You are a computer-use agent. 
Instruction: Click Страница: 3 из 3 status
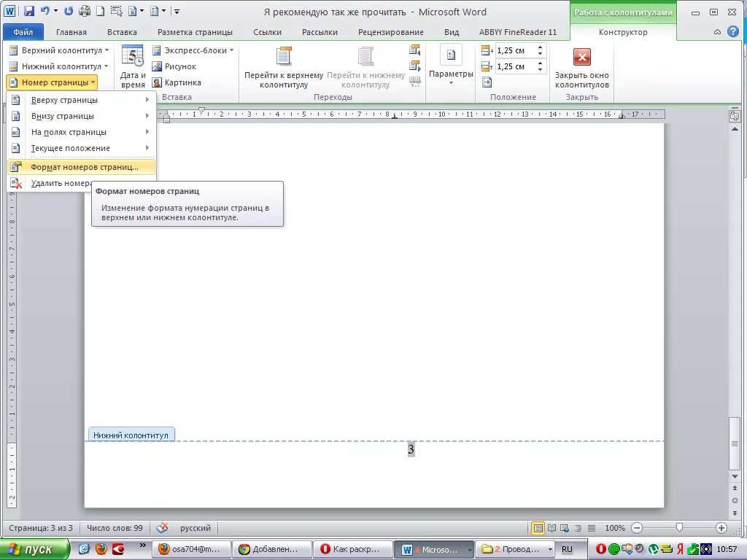pyautogui.click(x=41, y=528)
